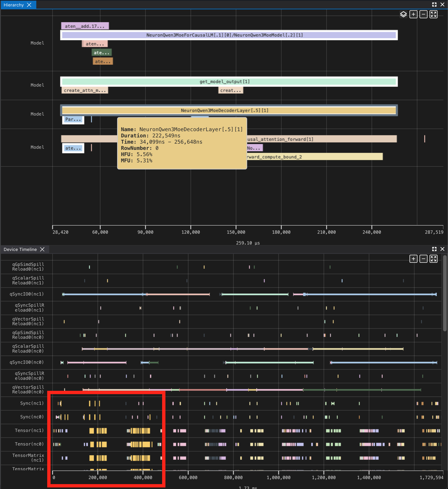
Task: Click the aten__add.17 event in Model row
Action: point(85,26)
